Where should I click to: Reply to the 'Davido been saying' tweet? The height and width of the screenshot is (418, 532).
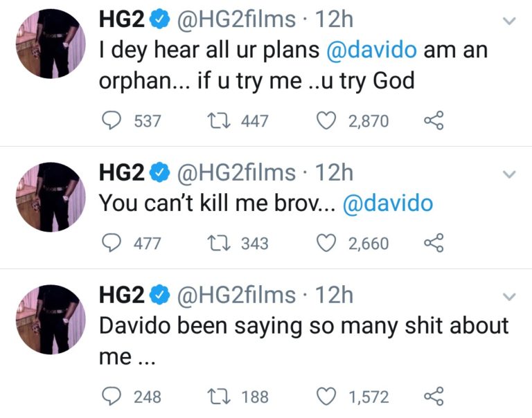[112, 397]
